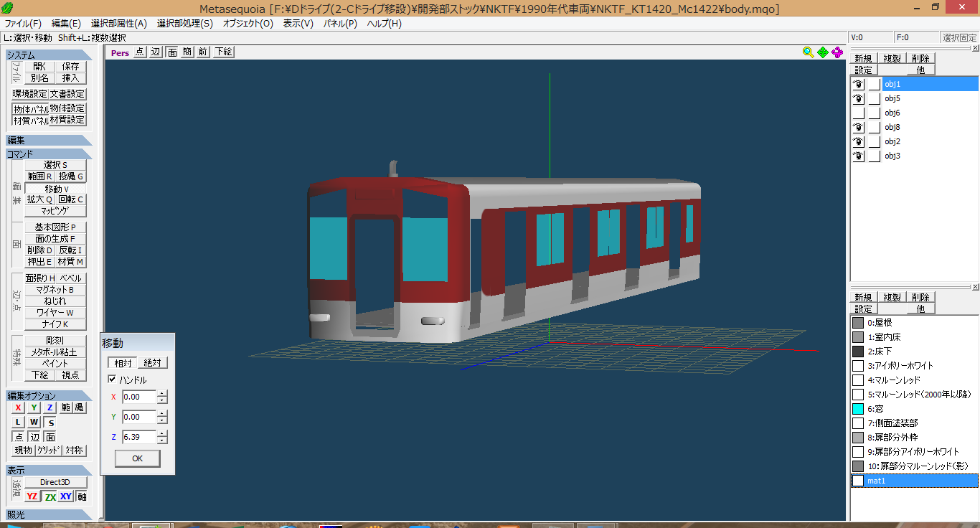Close the object panel with X

(975, 47)
